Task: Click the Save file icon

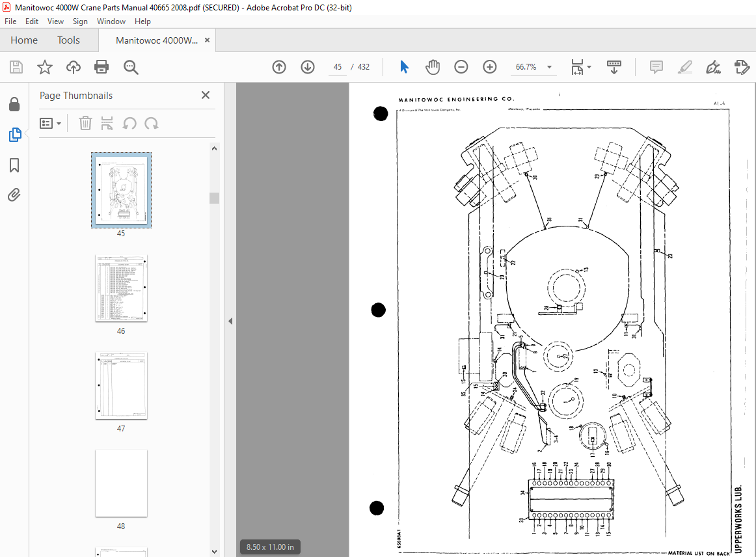Action: pyautogui.click(x=16, y=67)
